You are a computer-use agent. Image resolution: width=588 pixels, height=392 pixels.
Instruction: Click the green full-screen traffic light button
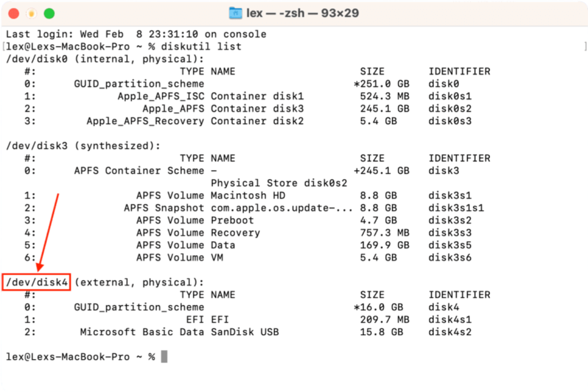[x=49, y=12]
